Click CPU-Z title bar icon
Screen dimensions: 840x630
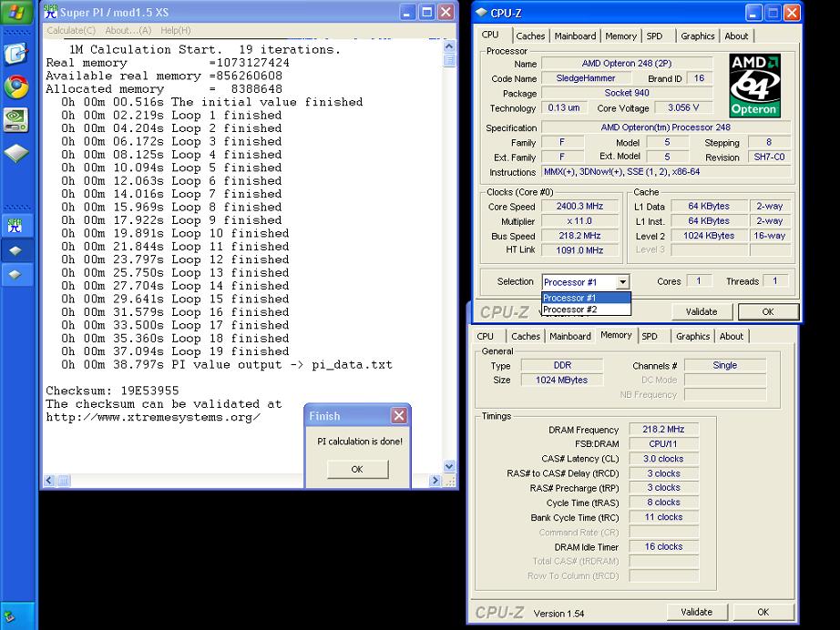click(x=481, y=13)
